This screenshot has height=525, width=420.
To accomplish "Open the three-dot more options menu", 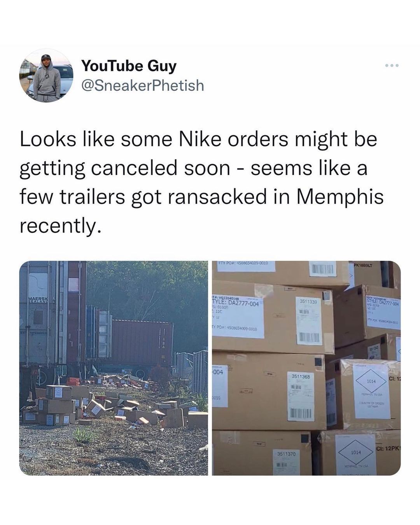I will coord(392,66).
